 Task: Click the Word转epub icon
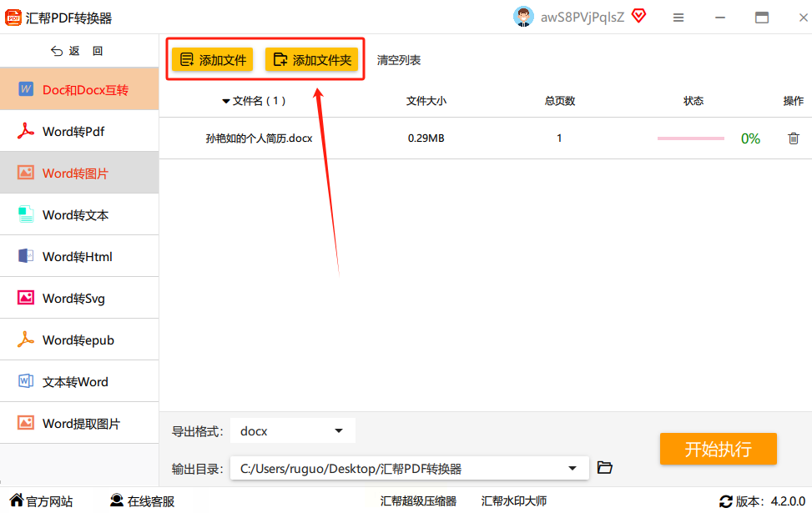(x=25, y=339)
